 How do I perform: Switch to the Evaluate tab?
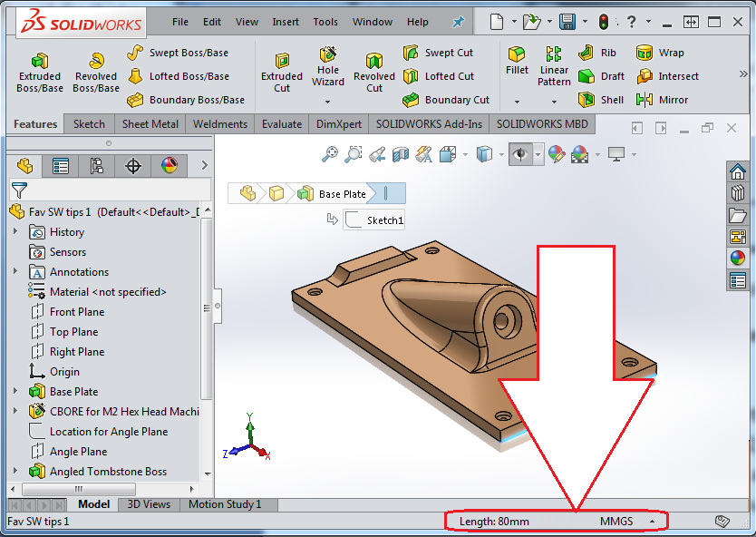pos(282,124)
